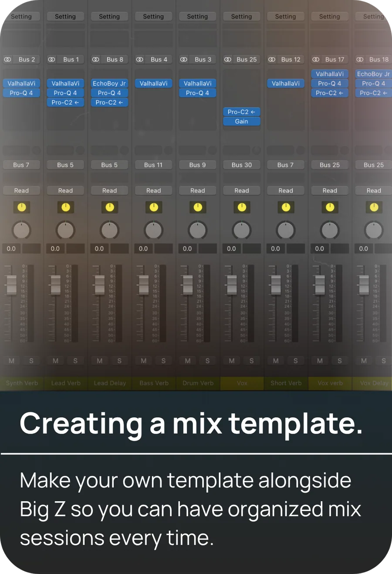Click the yellow channel icon on Bass Verb strip
392x574 pixels.
(153, 207)
